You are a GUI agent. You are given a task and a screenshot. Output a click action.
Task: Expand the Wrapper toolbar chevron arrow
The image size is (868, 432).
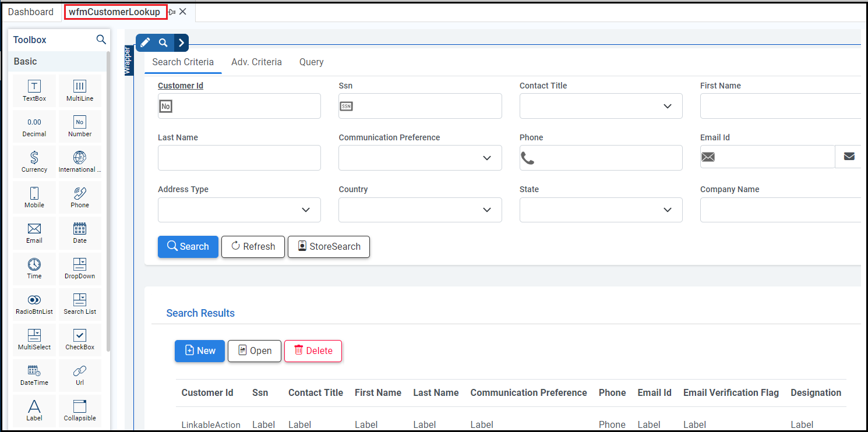click(x=181, y=43)
